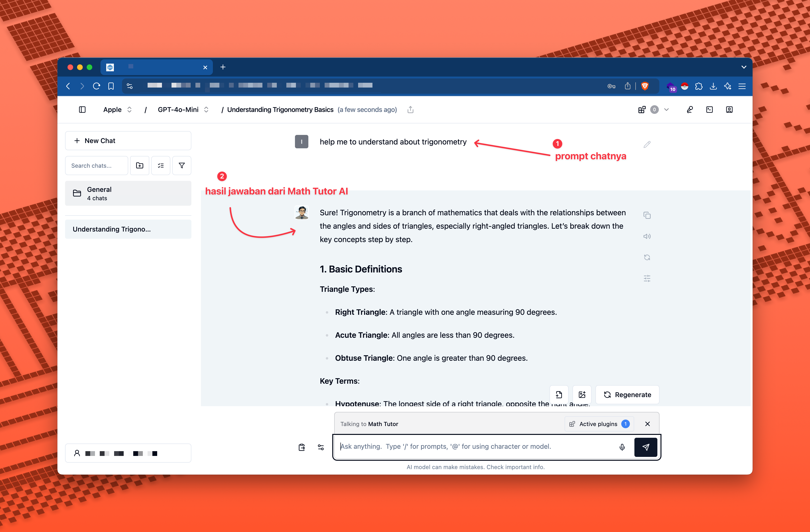Open chat settings sliders icon near input
The height and width of the screenshot is (532, 810).
[321, 447]
